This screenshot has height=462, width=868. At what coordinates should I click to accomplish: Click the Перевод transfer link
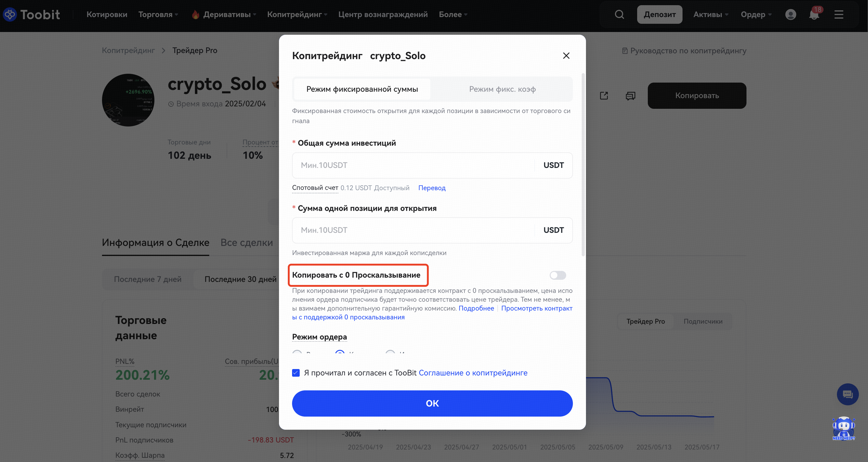point(432,188)
